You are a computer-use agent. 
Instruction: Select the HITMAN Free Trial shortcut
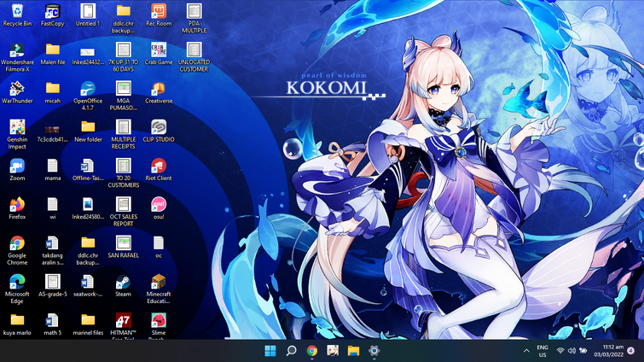[123, 326]
